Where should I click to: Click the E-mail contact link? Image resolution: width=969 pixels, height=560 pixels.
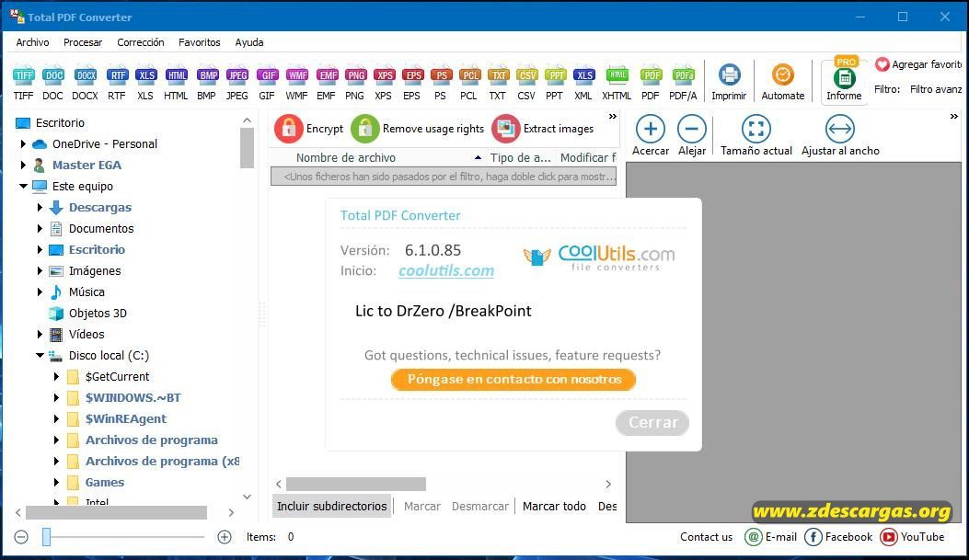pos(771,537)
